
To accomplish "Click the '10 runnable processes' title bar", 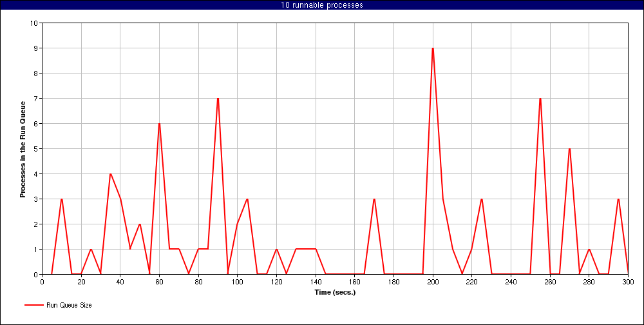I will 322,5.
